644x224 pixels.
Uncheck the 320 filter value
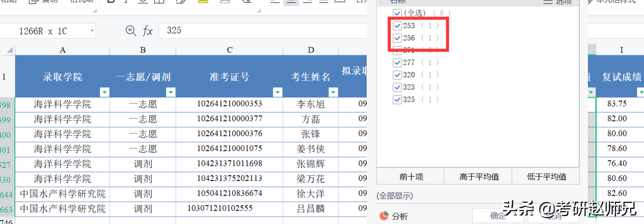click(397, 75)
